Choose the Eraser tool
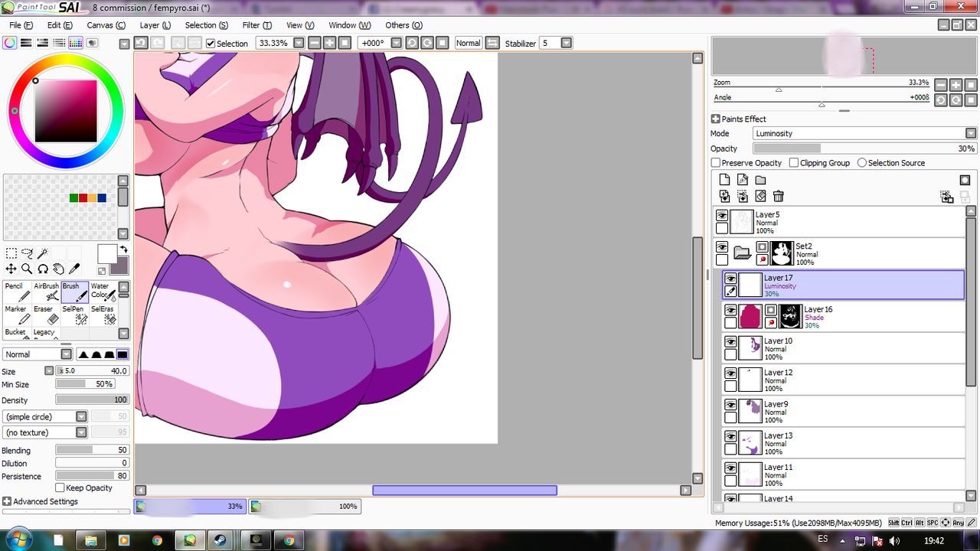980x551 pixels. pyautogui.click(x=46, y=315)
